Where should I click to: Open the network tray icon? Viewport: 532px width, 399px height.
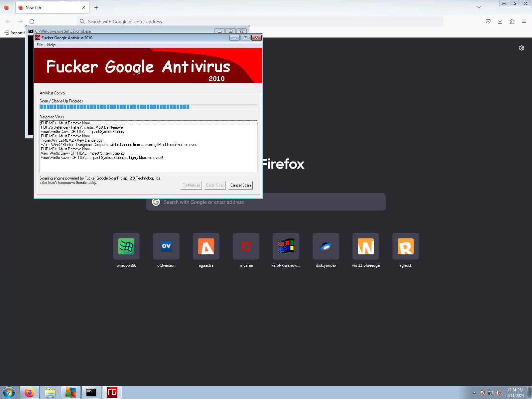coord(490,393)
